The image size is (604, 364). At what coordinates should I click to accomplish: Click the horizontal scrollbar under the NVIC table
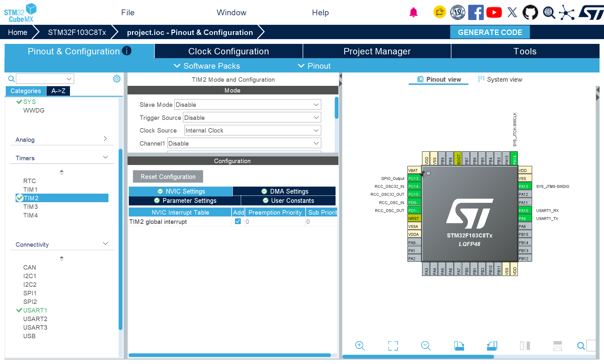[230, 355]
